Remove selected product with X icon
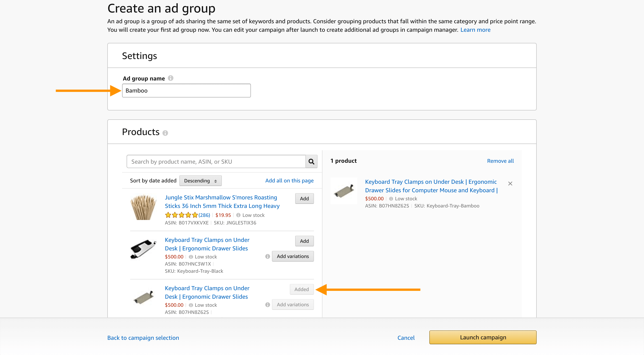Screen dimensions: 644x355 pyautogui.click(x=510, y=184)
